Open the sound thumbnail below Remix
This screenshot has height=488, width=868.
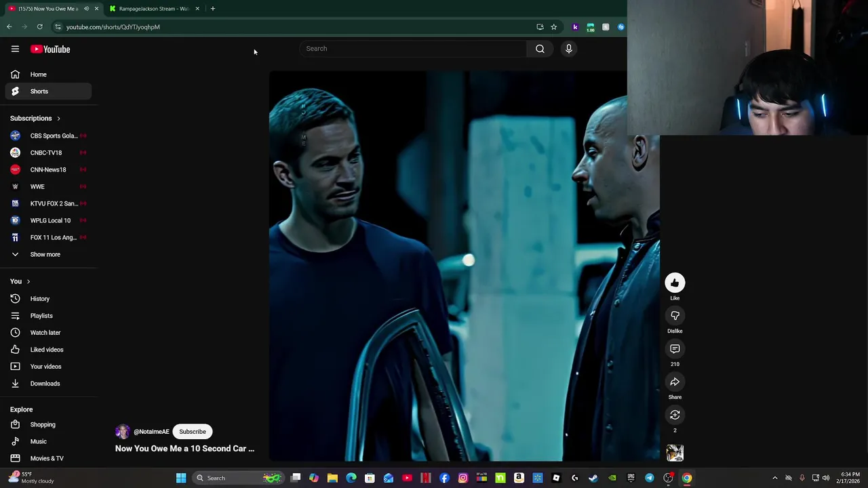[x=675, y=453]
